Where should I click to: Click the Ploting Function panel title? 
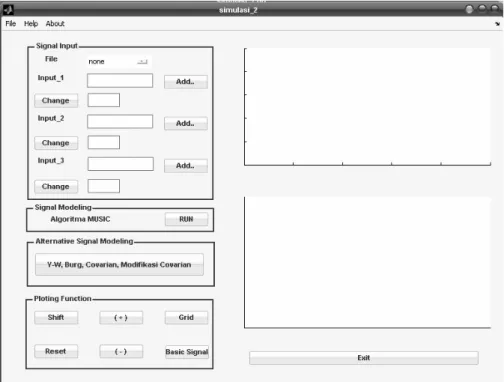click(63, 299)
